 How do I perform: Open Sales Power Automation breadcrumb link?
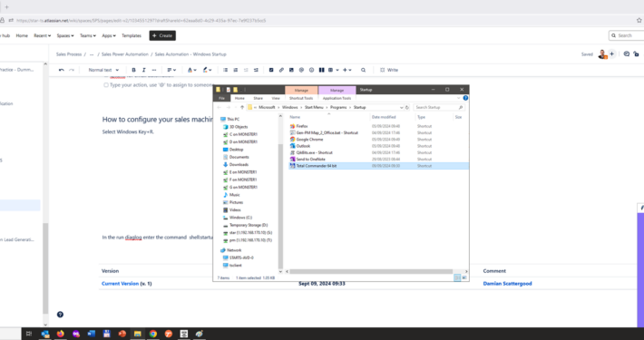click(125, 54)
